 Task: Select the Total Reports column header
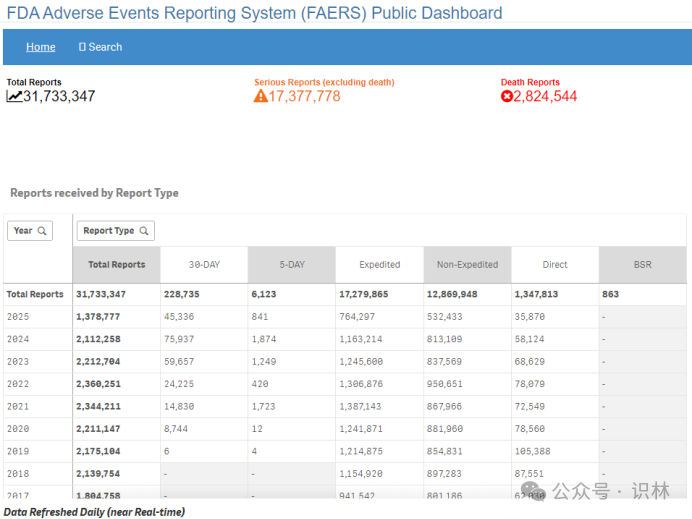(117, 264)
